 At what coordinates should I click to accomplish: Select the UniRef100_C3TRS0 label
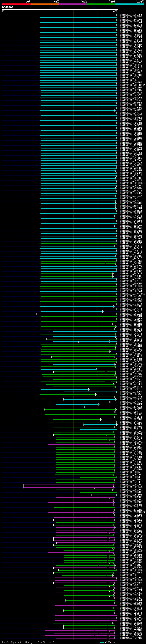point(131,78)
